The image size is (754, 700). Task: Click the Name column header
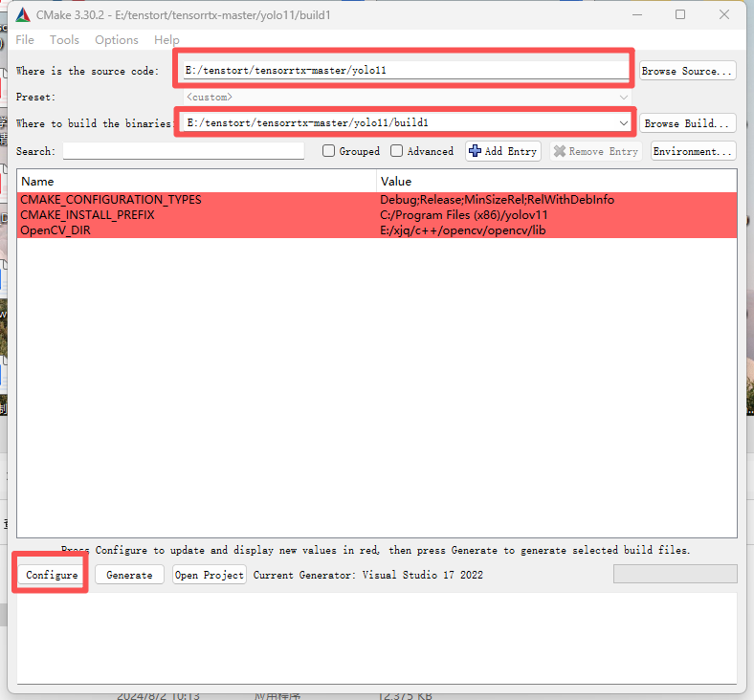click(x=197, y=181)
